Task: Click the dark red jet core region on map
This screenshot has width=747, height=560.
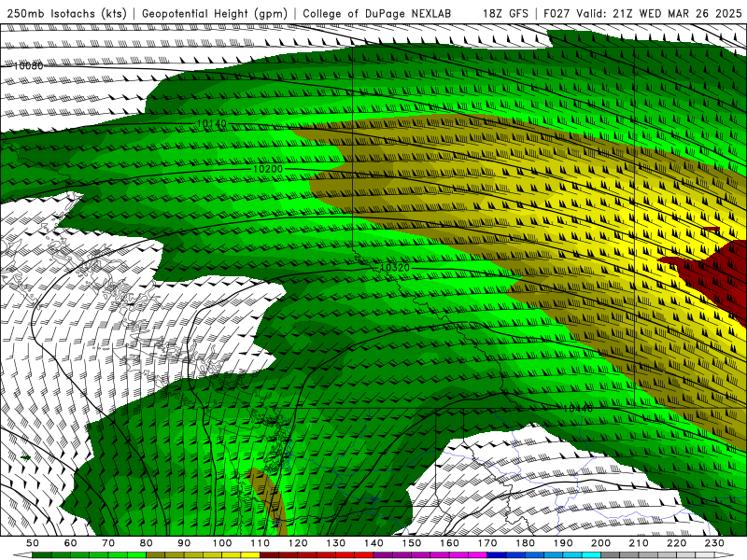Action: 714,278
